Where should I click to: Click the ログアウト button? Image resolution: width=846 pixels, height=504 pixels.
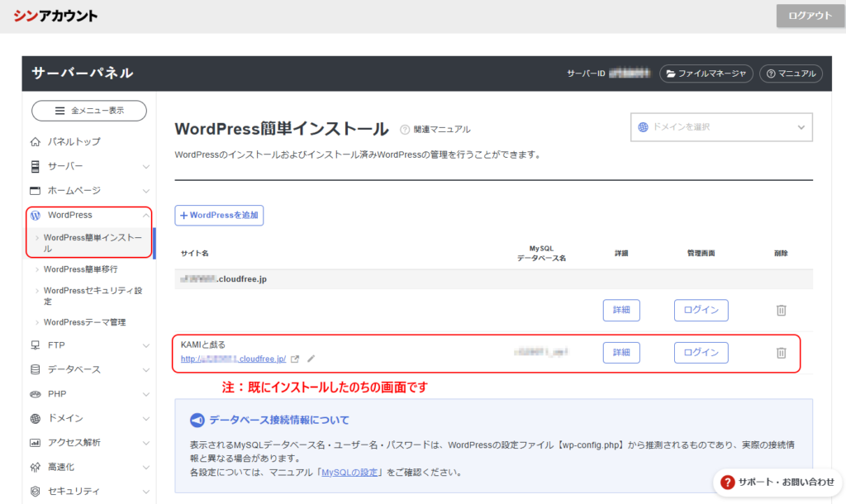pyautogui.click(x=810, y=16)
